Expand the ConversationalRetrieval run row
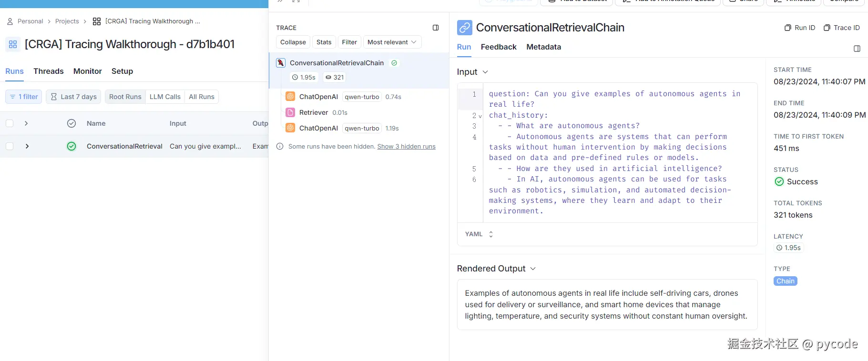Image resolution: width=868 pixels, height=361 pixels. (27, 146)
